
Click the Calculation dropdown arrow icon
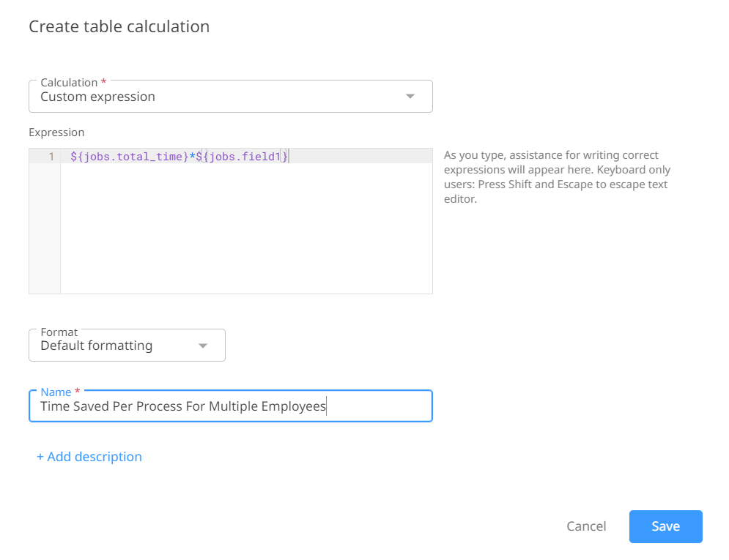[x=410, y=96]
